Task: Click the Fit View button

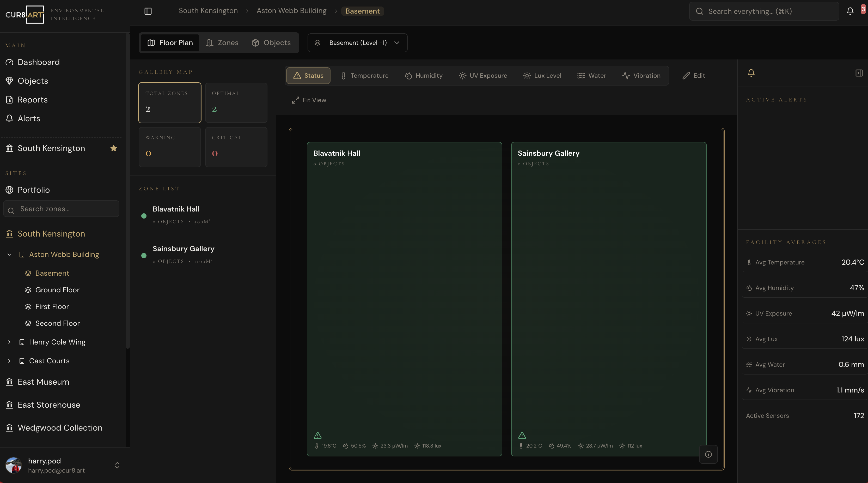Action: [309, 100]
